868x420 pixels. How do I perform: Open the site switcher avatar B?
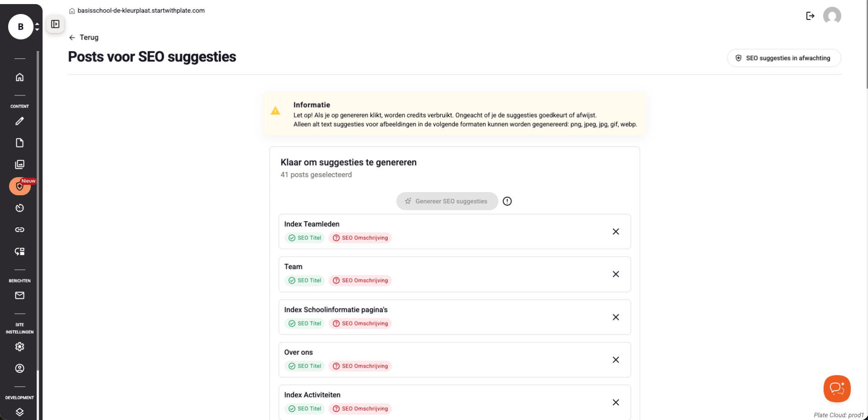(20, 27)
